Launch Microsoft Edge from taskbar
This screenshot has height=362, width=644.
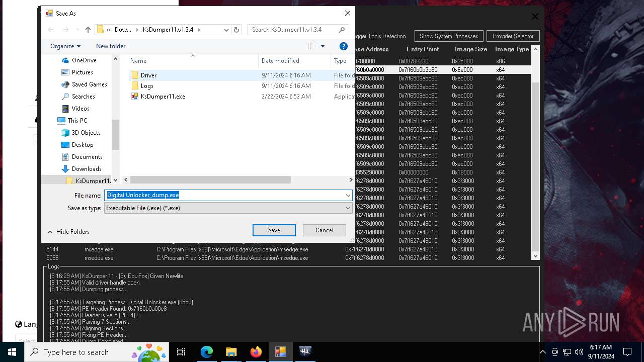pos(207,352)
